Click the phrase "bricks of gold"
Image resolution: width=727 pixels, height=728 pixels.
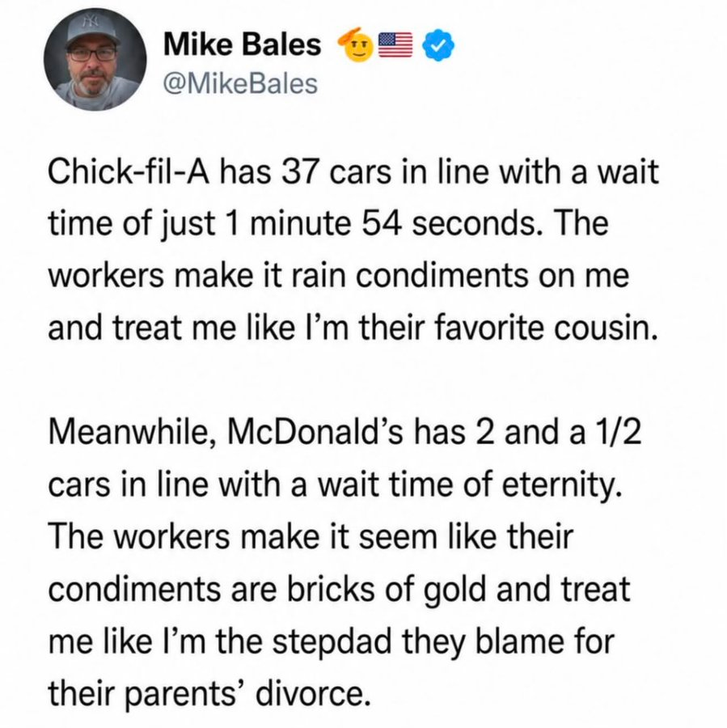point(385,590)
